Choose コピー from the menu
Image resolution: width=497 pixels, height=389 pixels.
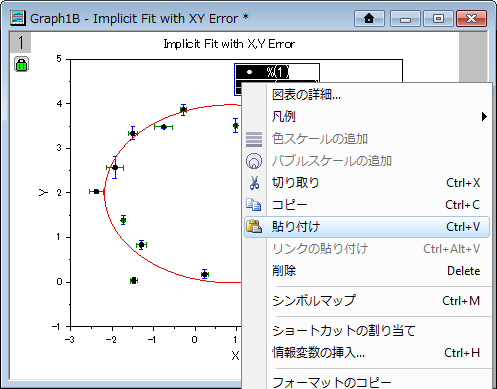coord(368,205)
